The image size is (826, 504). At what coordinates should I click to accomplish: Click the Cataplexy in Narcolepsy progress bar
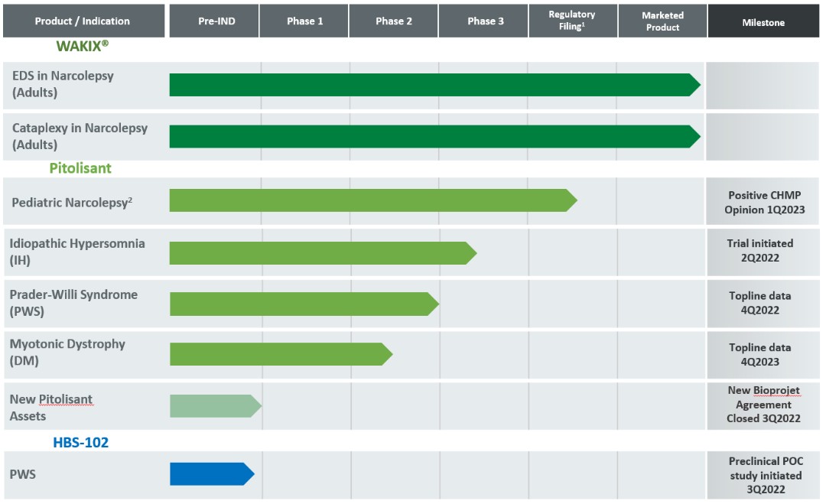(434, 136)
